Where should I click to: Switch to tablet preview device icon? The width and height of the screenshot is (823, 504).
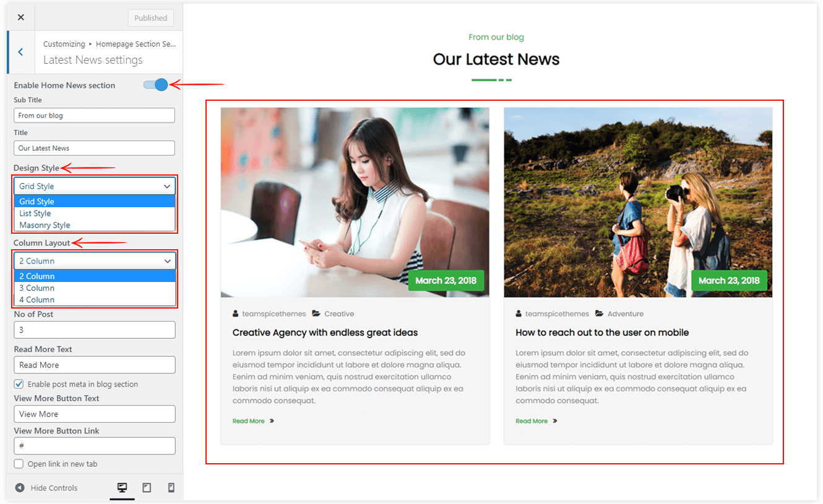147,488
